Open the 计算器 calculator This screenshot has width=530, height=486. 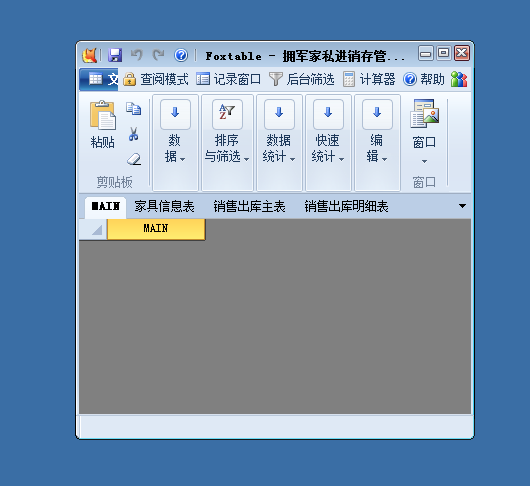[x=369, y=79]
